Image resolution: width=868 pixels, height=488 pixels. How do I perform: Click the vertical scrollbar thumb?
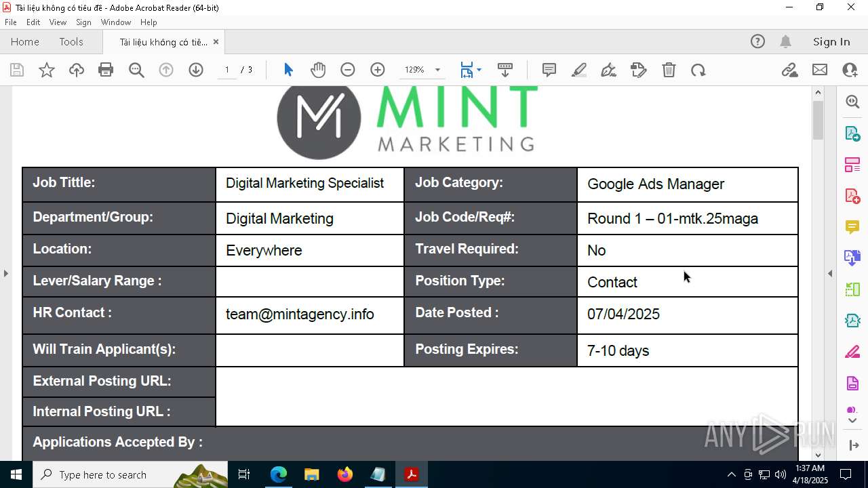coord(818,119)
